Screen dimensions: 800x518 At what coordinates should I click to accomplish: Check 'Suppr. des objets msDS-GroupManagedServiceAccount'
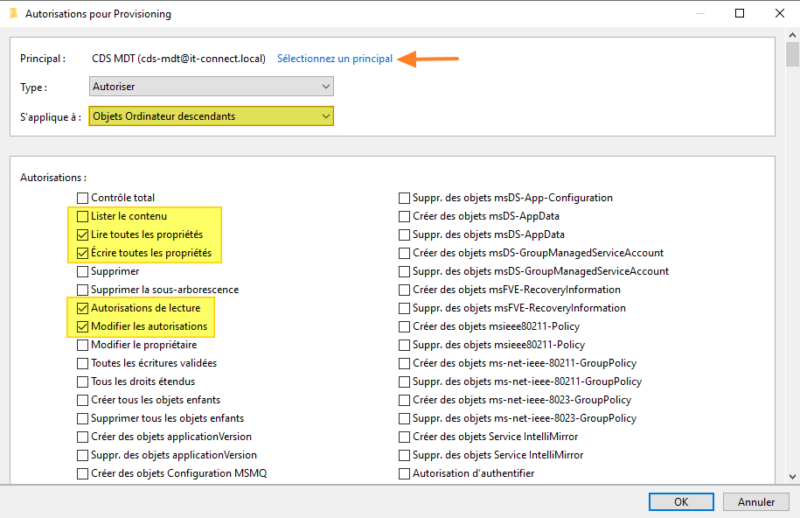(404, 271)
